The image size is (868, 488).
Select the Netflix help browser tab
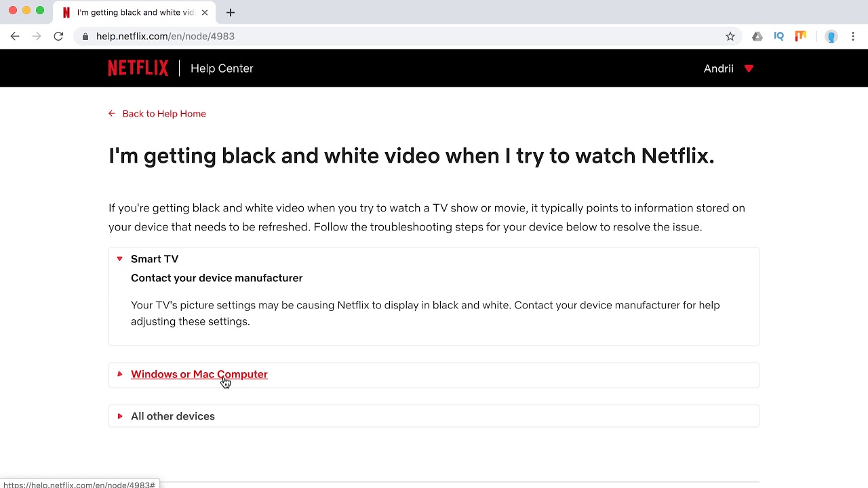tap(135, 12)
